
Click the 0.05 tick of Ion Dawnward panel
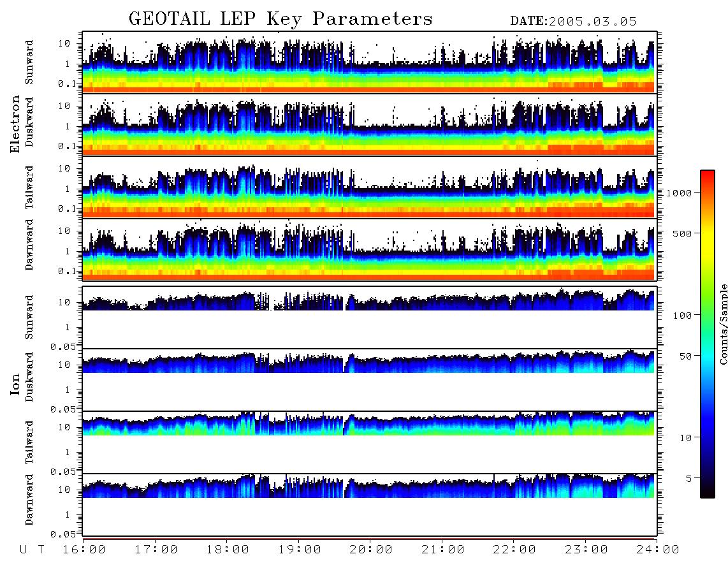point(62,534)
